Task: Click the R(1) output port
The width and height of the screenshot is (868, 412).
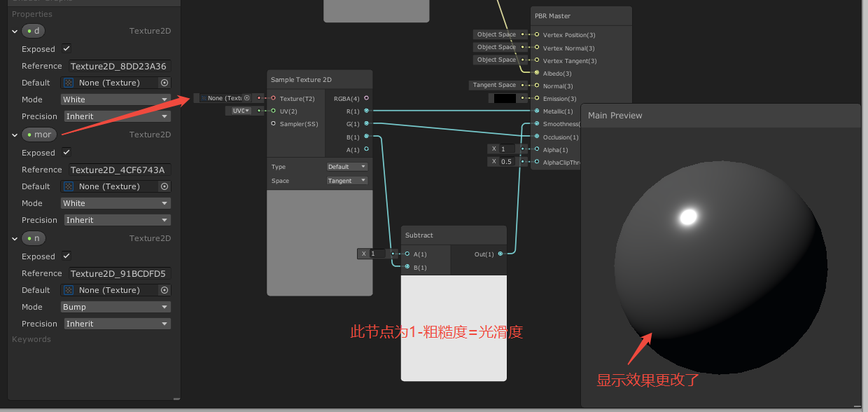Action: [x=366, y=111]
